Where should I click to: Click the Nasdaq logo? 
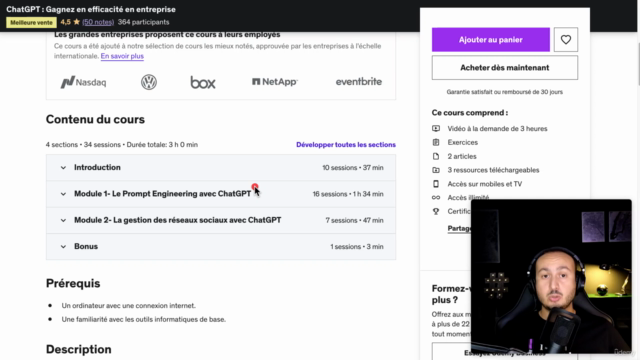click(83, 82)
